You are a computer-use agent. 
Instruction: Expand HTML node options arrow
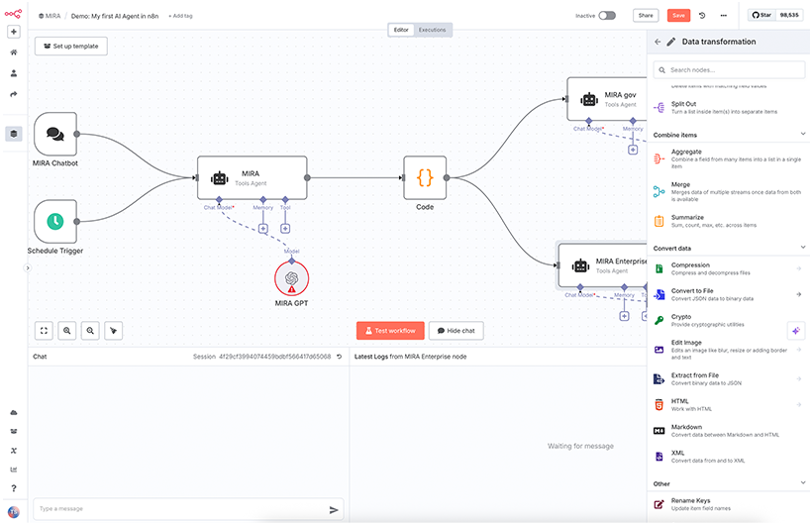(799, 405)
